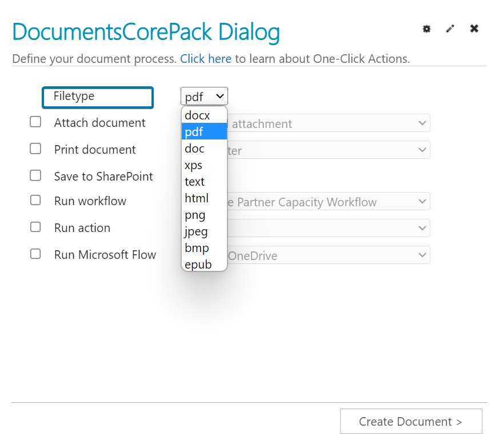This screenshot has width=499, height=448.
Task: Check Run Microsoft Flow box
Action: tap(35, 254)
